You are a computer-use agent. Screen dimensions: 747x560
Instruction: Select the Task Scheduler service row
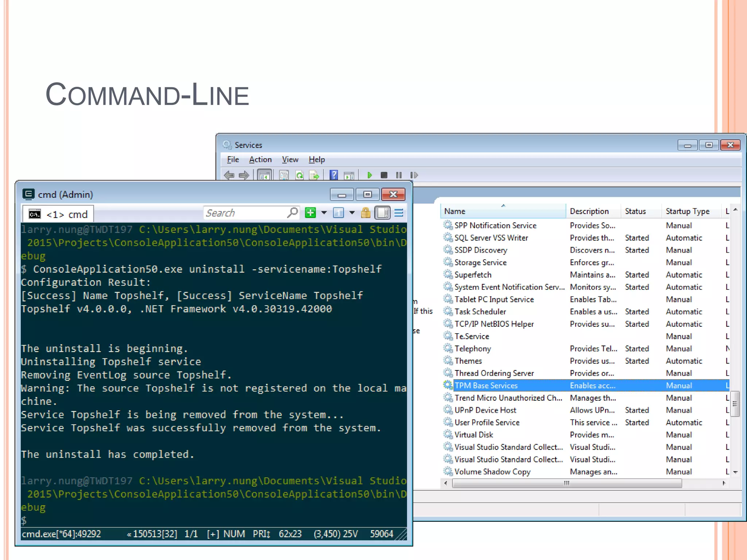pos(585,312)
